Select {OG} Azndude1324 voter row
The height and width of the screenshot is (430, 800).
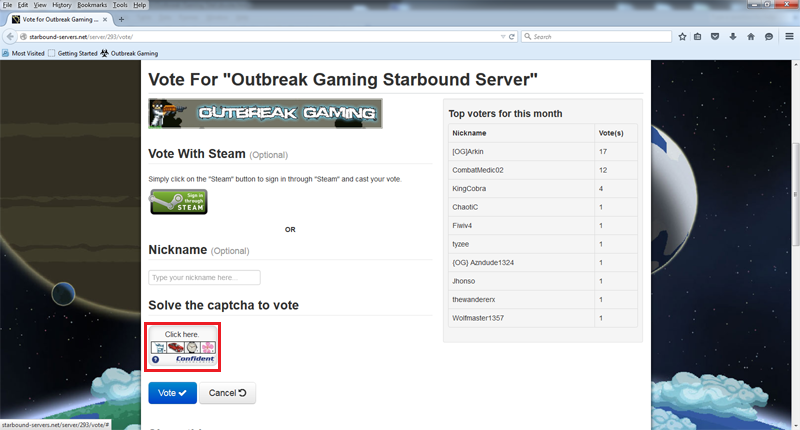(x=544, y=262)
